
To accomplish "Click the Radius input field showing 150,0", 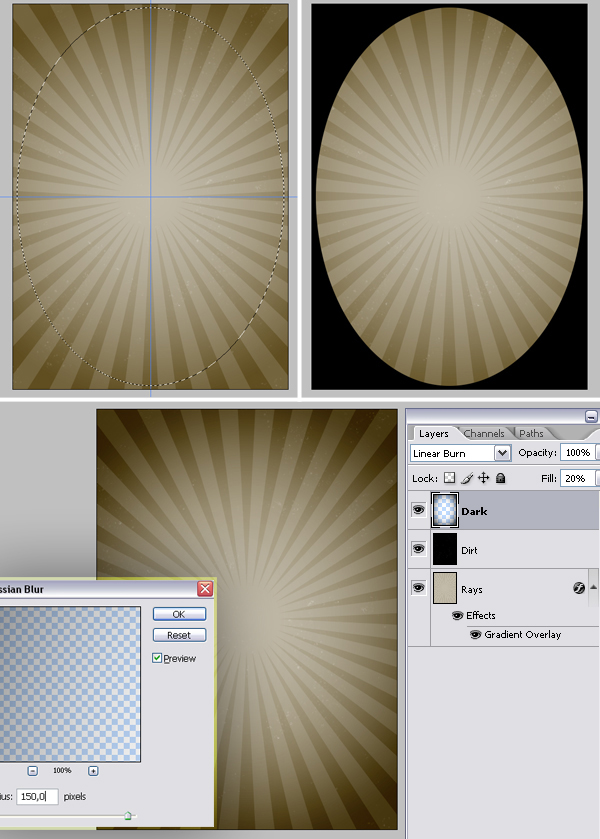I will tap(37, 797).
